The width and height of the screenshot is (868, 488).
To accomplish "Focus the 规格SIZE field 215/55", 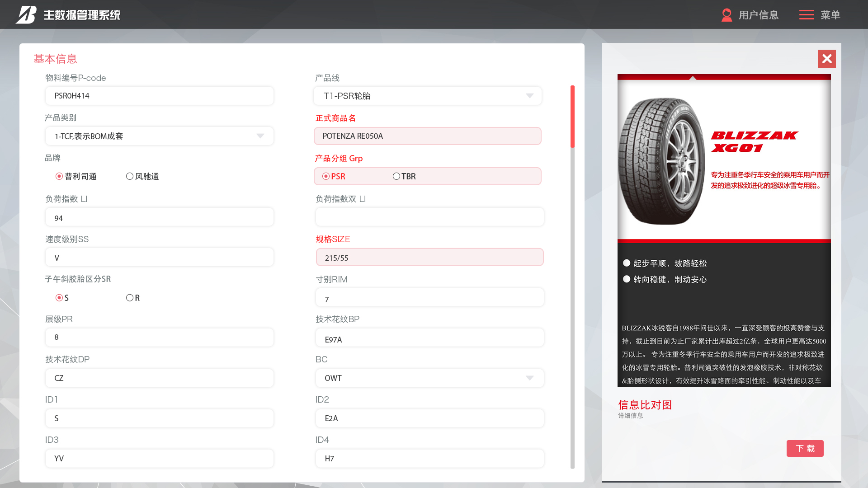I will (430, 257).
